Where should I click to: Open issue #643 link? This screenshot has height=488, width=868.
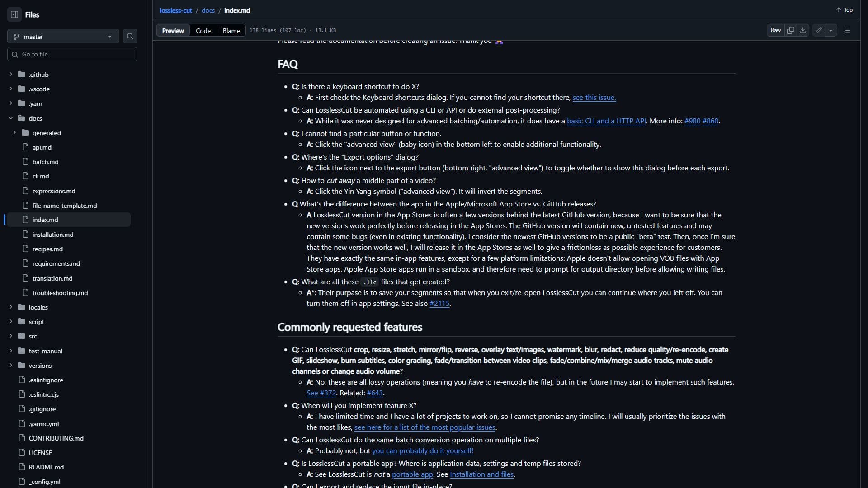click(x=375, y=393)
